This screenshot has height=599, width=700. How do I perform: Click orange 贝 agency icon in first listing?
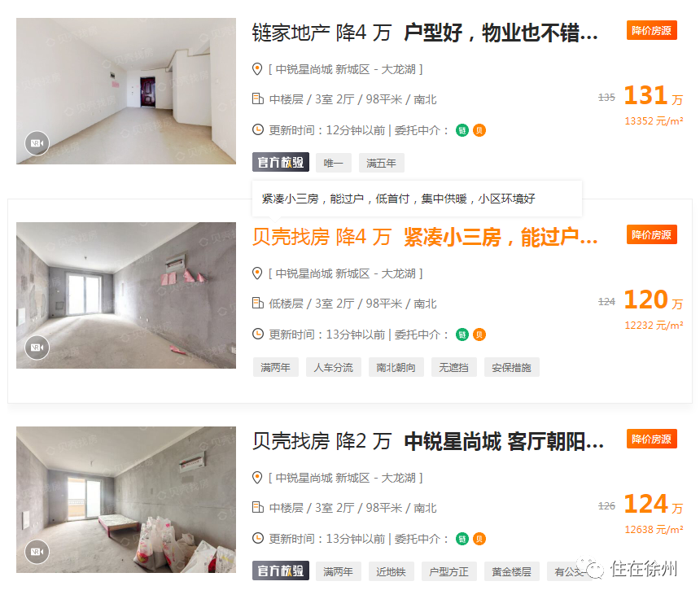(479, 130)
